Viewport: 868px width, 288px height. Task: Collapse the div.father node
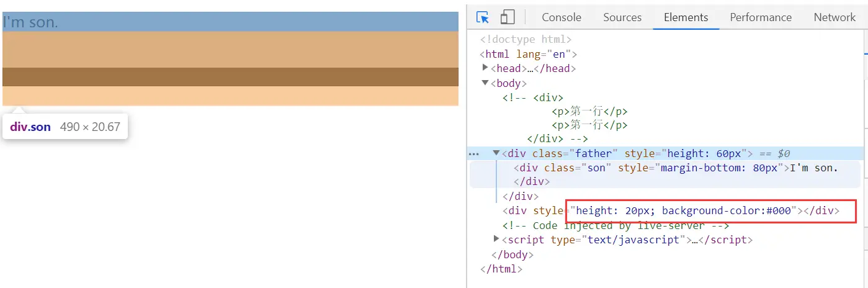point(496,153)
